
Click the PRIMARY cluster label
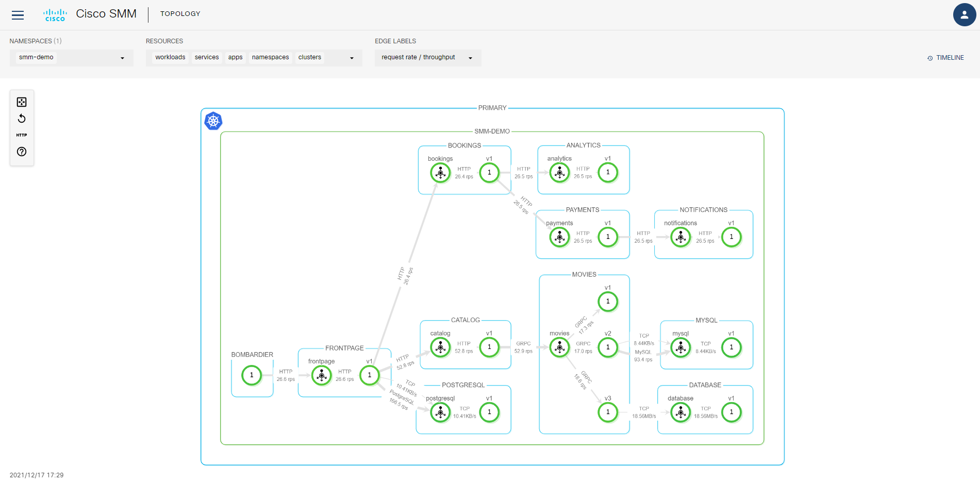pos(492,108)
